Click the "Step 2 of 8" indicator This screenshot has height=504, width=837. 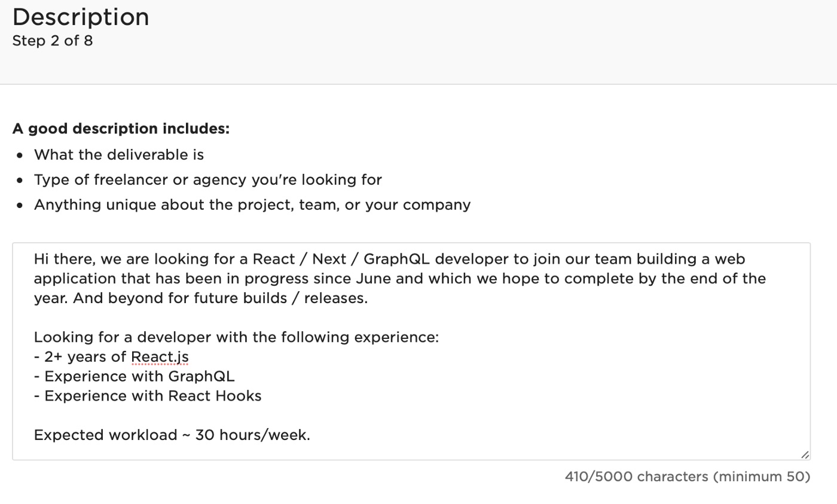[53, 41]
